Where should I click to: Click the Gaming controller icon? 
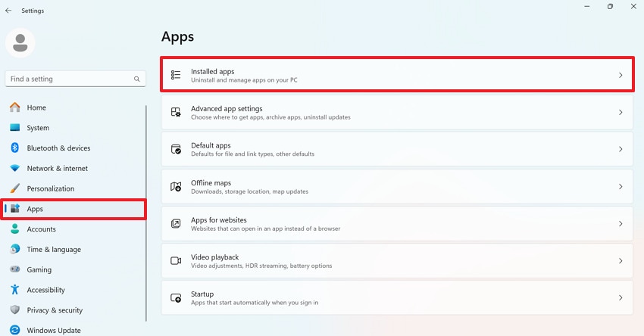(x=15, y=269)
